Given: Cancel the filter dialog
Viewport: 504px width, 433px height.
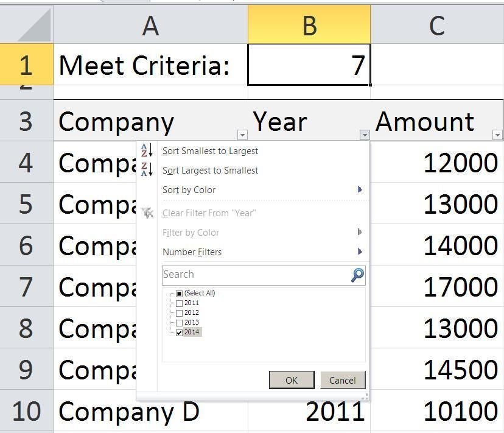Looking at the screenshot, I should 342,380.
